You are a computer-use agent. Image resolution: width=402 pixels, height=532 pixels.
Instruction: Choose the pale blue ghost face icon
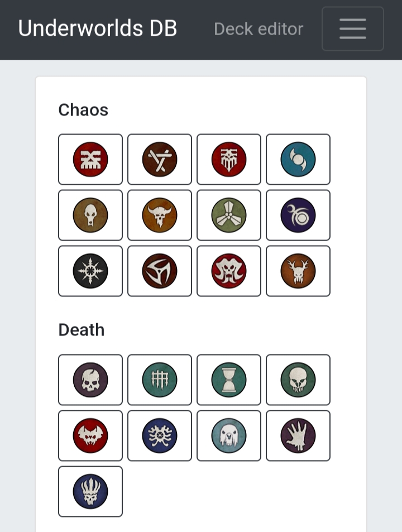pos(229,435)
